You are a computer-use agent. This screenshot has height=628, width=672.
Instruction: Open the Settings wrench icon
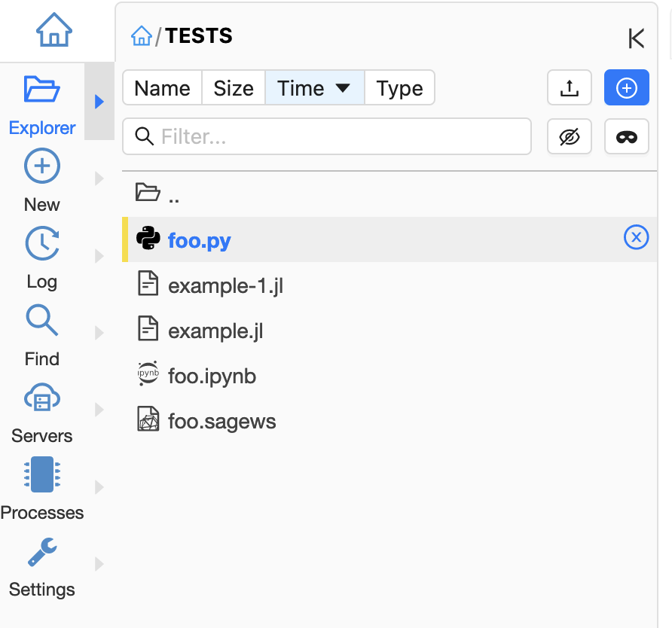tap(42, 552)
